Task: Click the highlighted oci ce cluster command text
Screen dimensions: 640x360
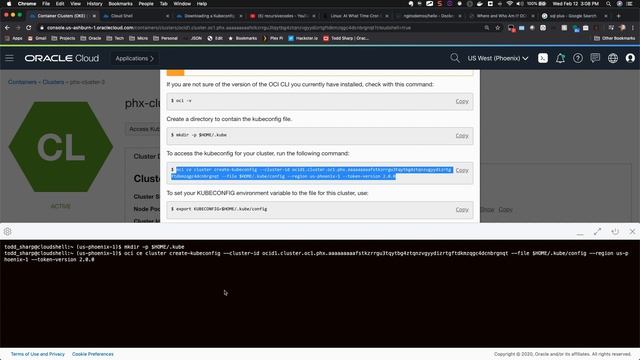Action: [312, 173]
